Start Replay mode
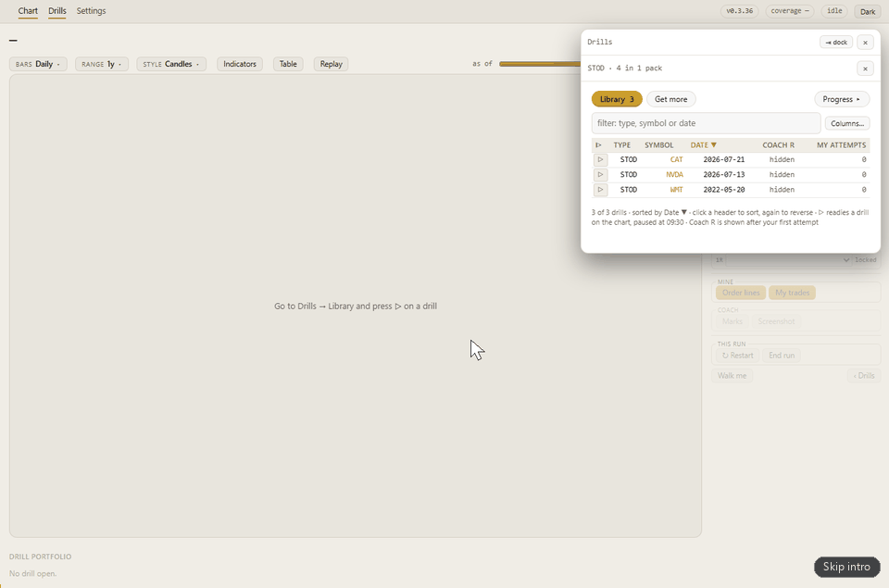 (x=332, y=64)
